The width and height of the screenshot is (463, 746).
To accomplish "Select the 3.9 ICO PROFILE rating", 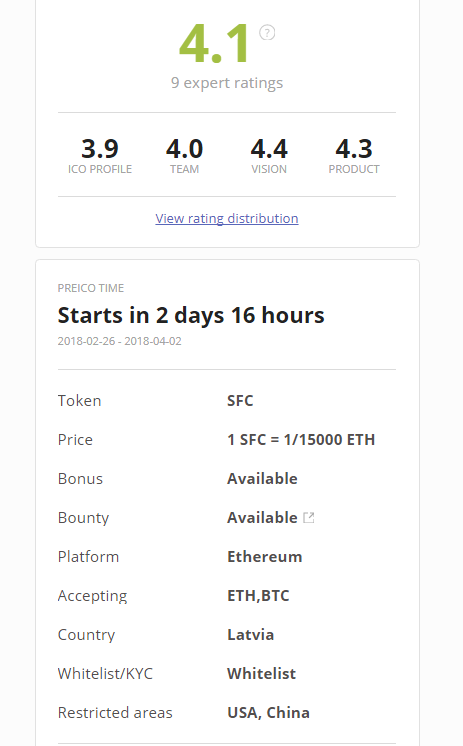I will tap(100, 156).
